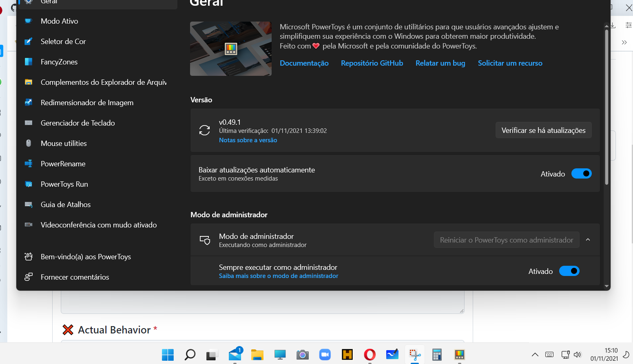The height and width of the screenshot is (364, 633).
Task: Click the Bem-vindo(a) aos PowerToys icon
Action: click(x=29, y=256)
